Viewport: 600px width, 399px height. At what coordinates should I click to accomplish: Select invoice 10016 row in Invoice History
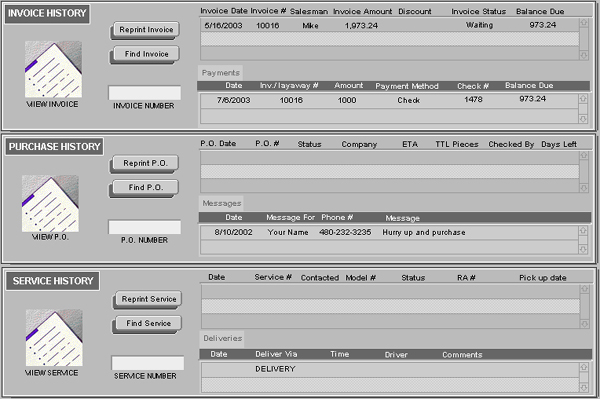click(x=390, y=25)
